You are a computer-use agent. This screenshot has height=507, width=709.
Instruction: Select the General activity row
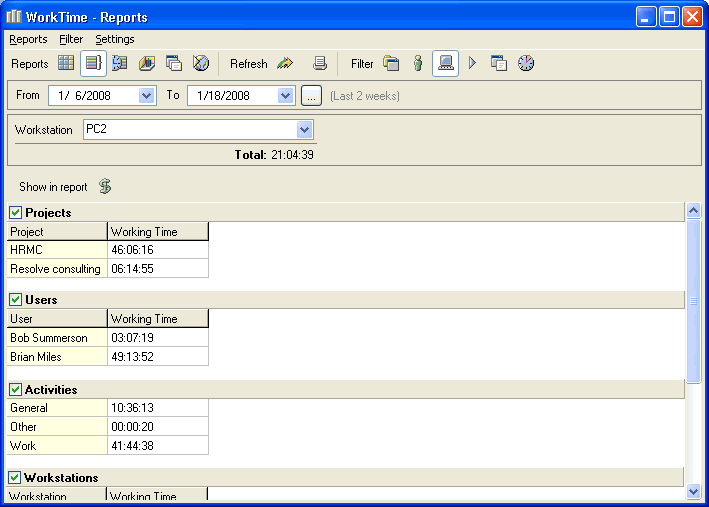(108, 408)
